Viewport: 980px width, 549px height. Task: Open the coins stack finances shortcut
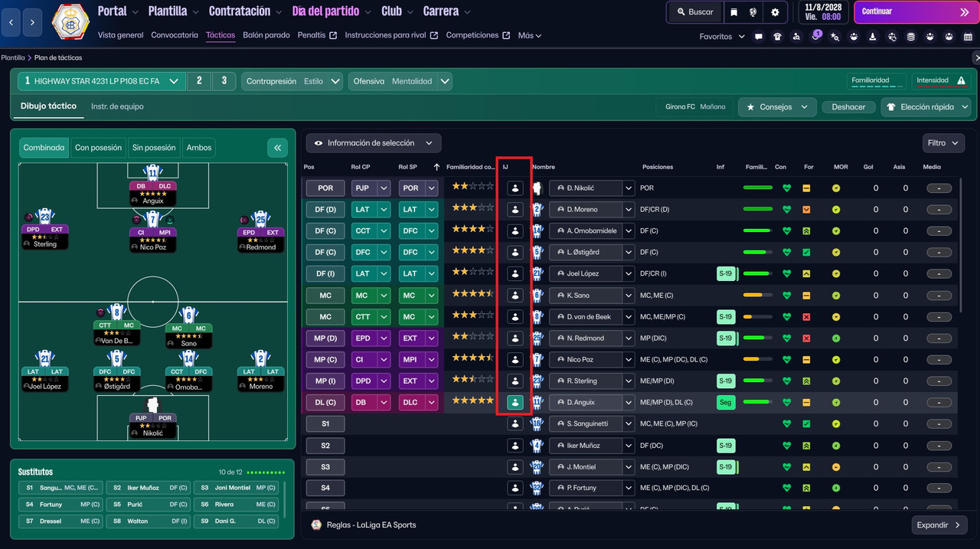(x=910, y=36)
